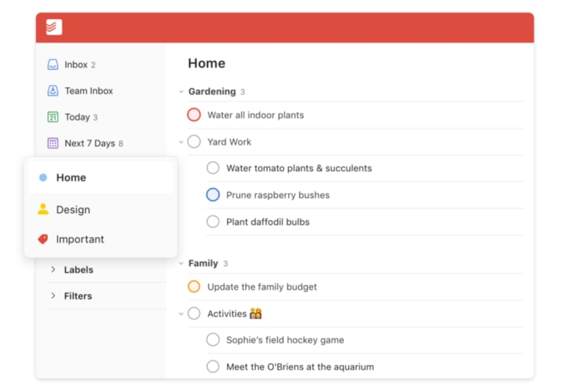Viewport: 588px width, 392px height.
Task: Click the red tag icon beside Important
Action: 43,239
